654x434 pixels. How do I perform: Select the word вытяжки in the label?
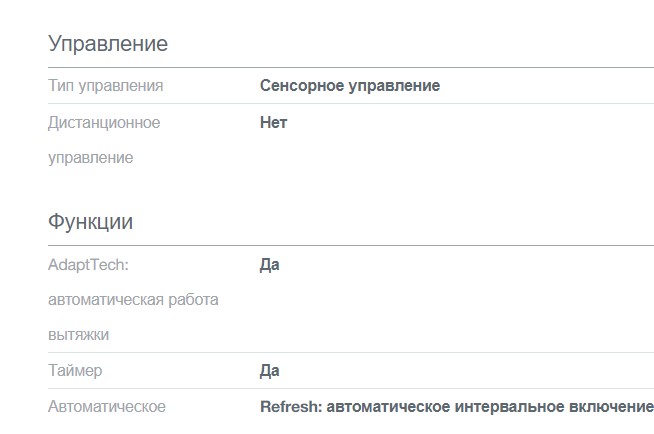pyautogui.click(x=78, y=335)
